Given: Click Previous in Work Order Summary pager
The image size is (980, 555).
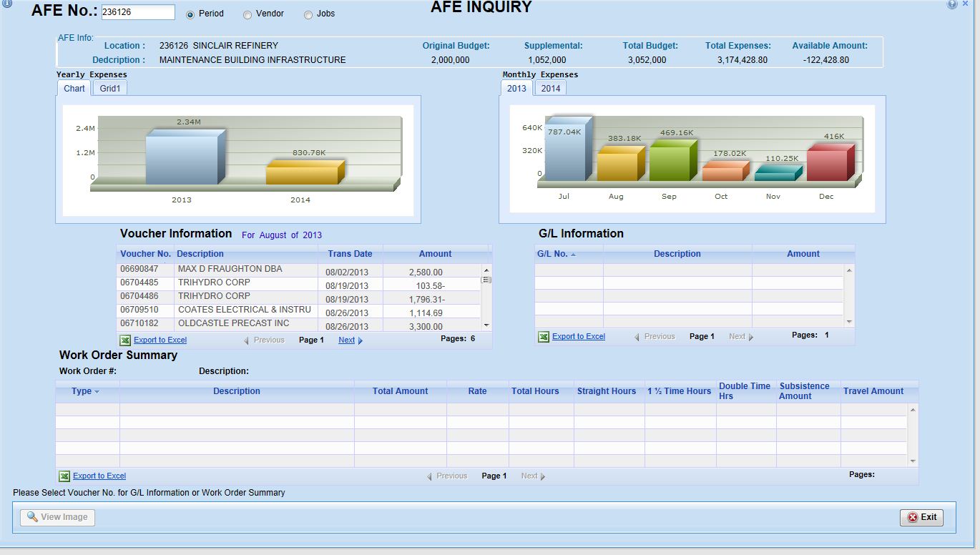Looking at the screenshot, I should click(447, 476).
